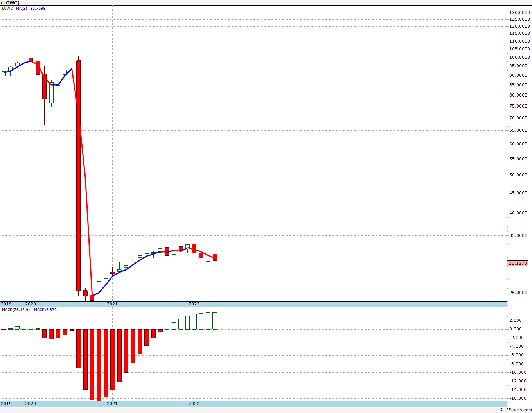Click the MA(3) legend label

point(22,8)
